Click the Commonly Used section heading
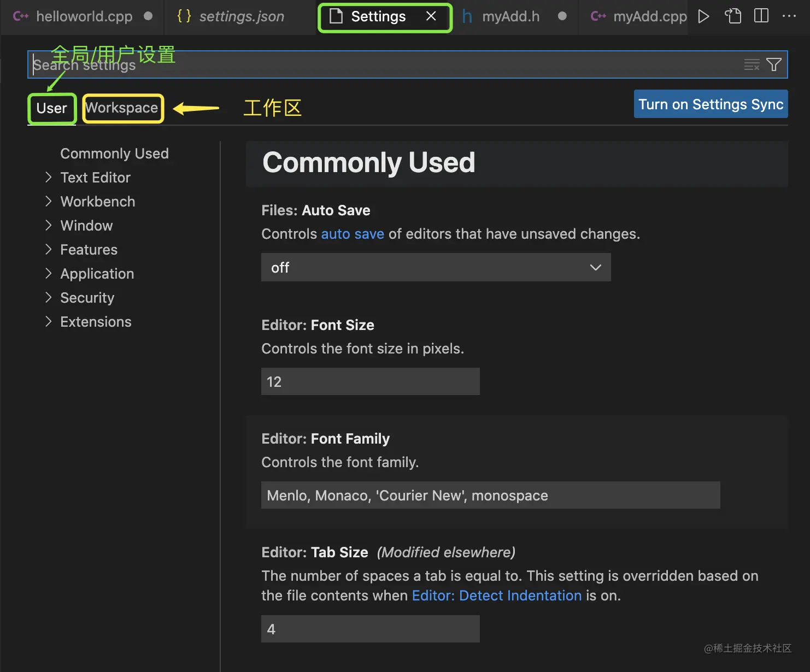This screenshot has height=672, width=810. click(369, 162)
